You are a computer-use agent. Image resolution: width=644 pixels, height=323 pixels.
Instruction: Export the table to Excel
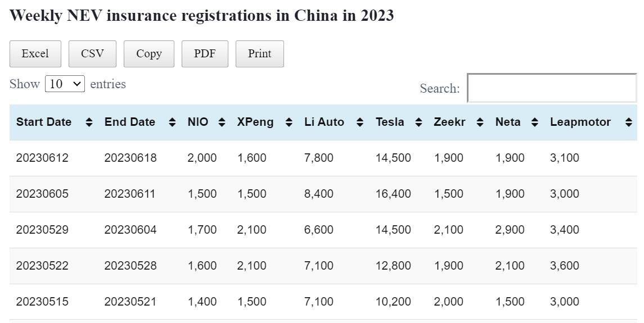35,54
